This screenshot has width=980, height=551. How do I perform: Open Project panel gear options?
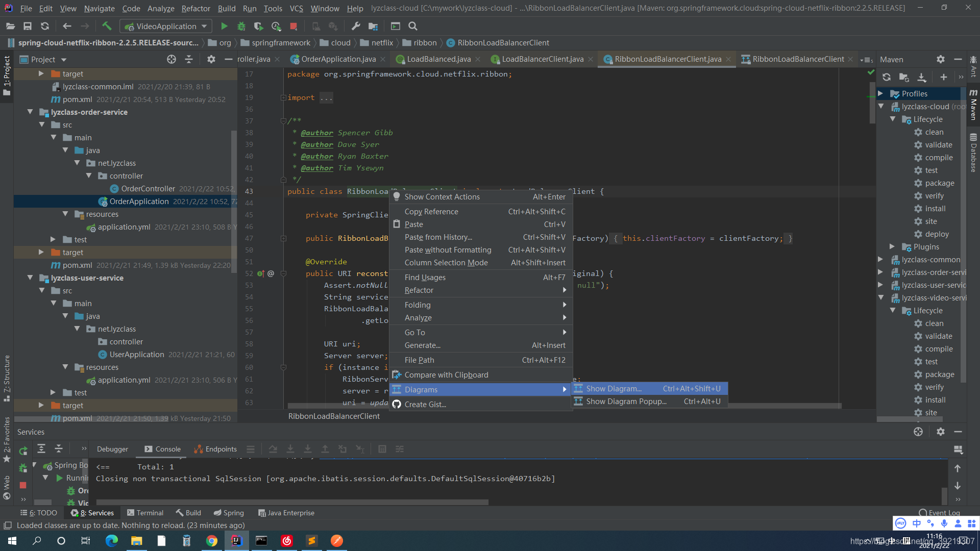(x=211, y=60)
